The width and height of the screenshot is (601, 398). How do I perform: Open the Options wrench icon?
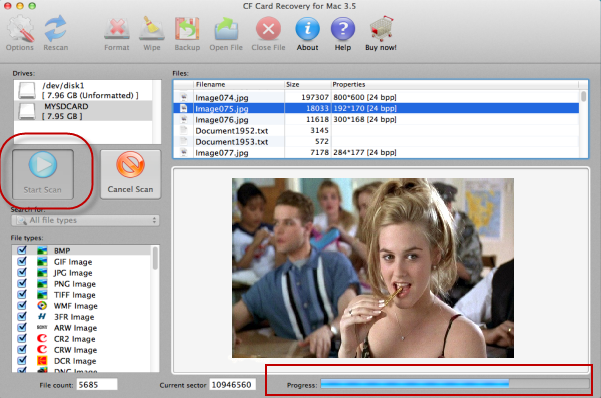coord(20,28)
